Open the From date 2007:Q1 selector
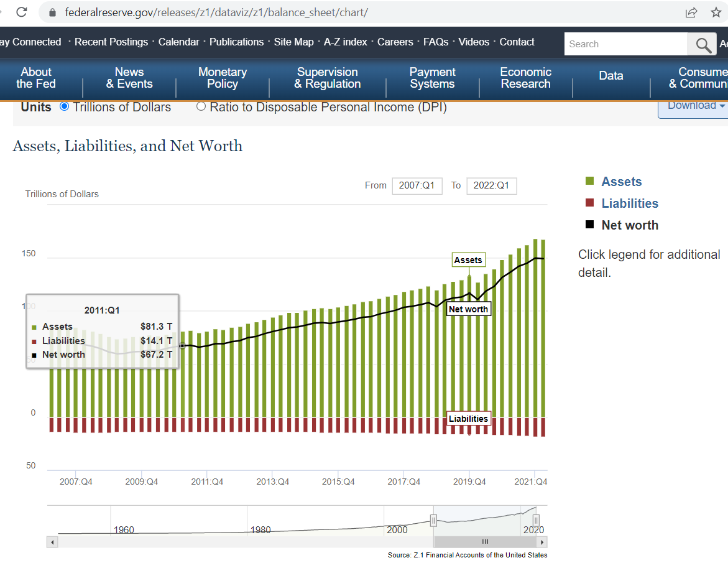The height and width of the screenshot is (568, 728). [x=417, y=185]
